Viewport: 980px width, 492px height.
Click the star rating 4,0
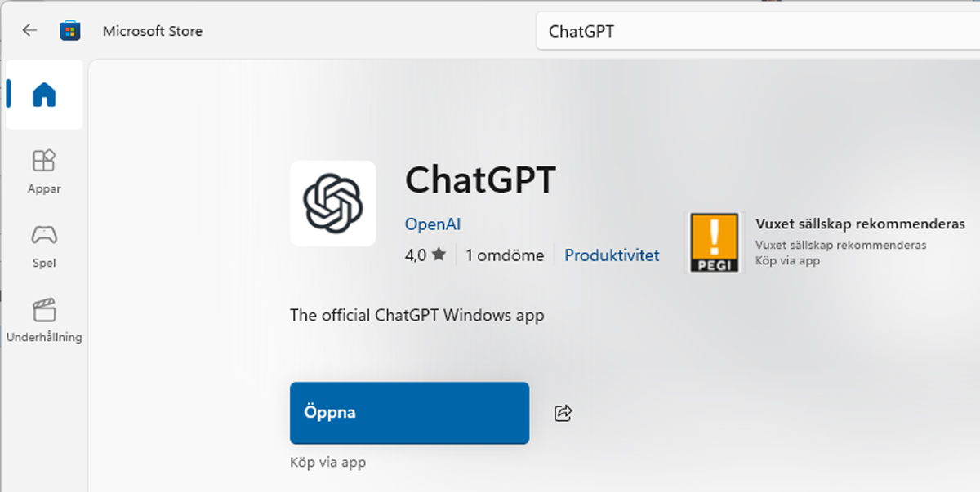425,255
